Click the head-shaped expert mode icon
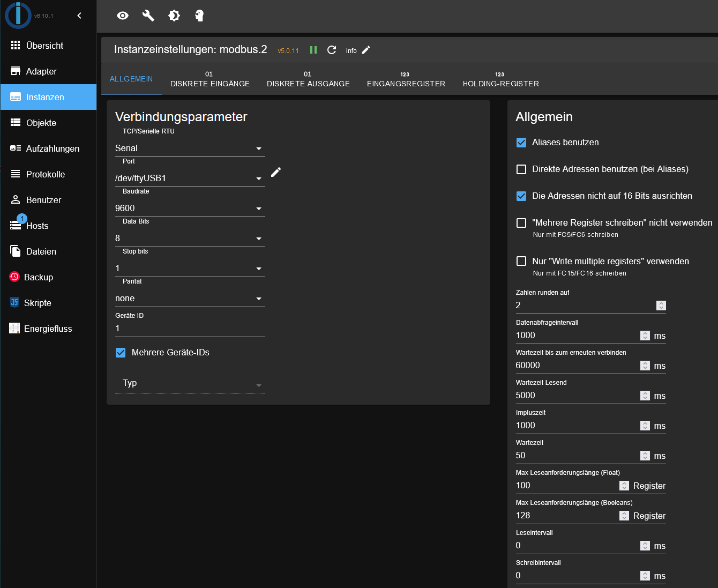 [199, 16]
